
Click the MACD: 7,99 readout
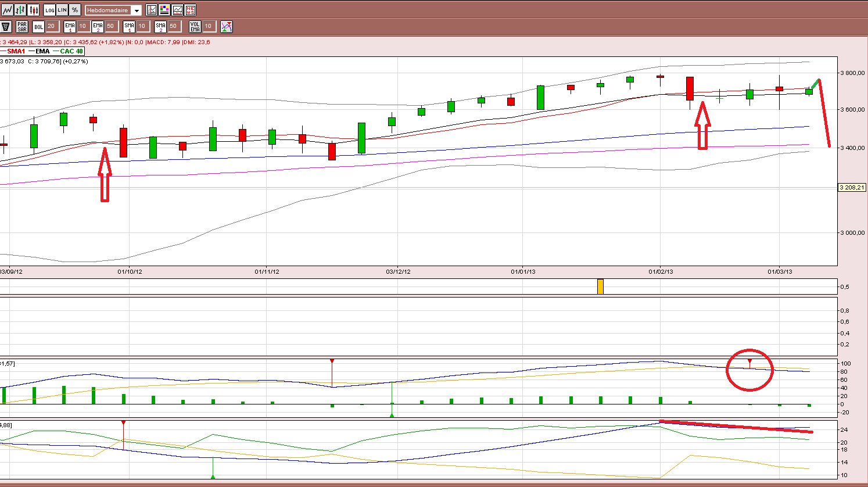pos(163,42)
